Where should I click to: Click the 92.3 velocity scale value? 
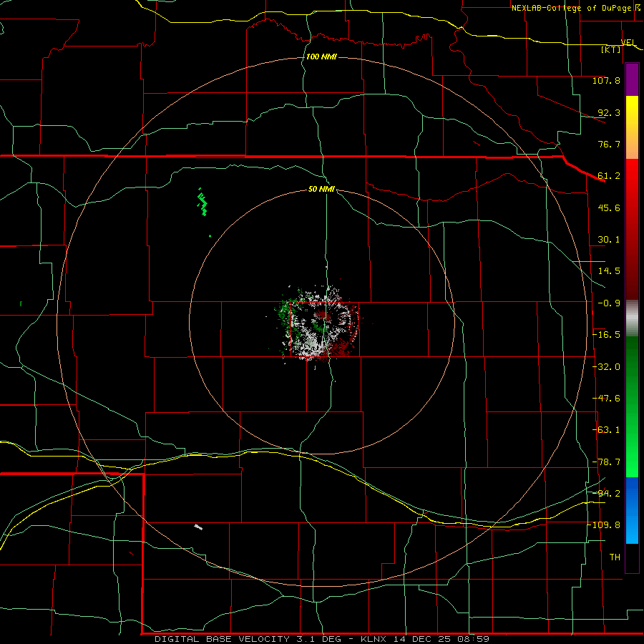tap(609, 112)
